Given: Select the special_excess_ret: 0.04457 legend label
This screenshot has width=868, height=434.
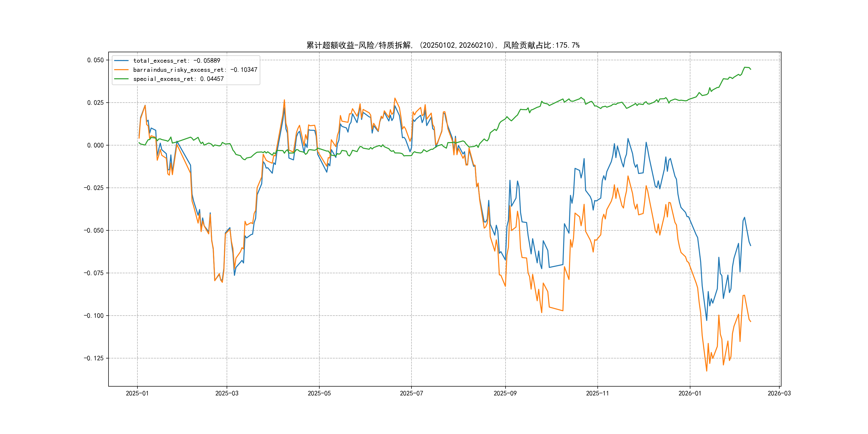Looking at the screenshot, I should click(x=178, y=79).
